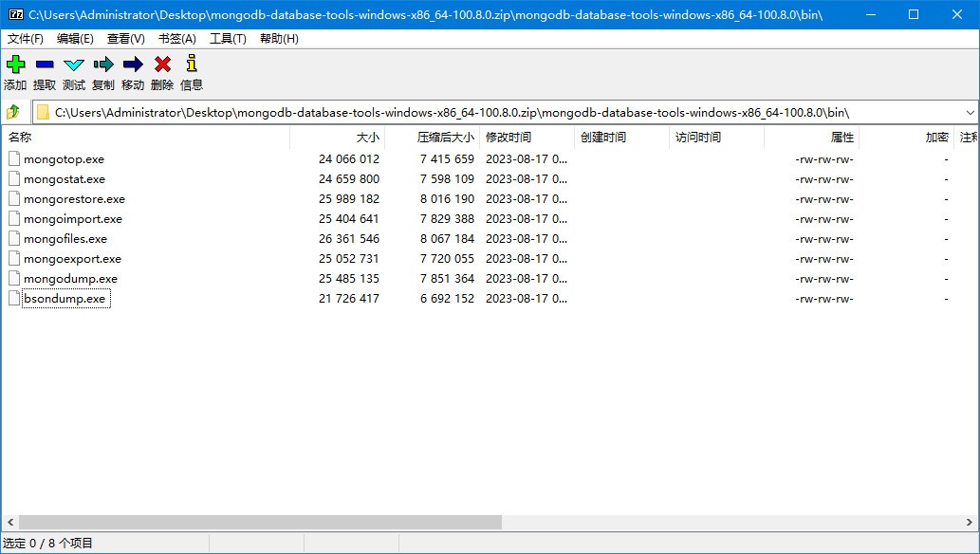Viewport: 980px width, 554px height.
Task: Click -rw-rw-rw- attributes in mongoimport.exe row
Action: 824,219
